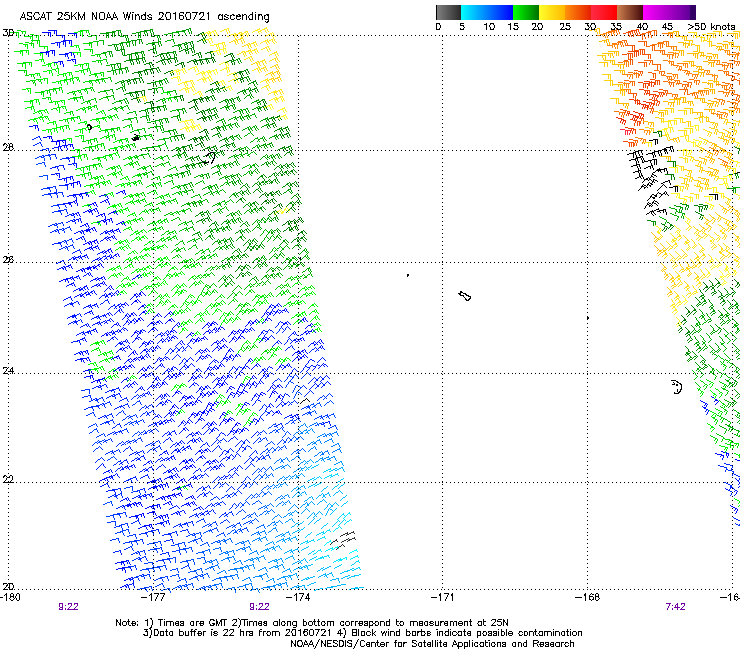The width and height of the screenshot is (740, 650).
Task: Click the gray 0-5 knots color bar segment
Action: pos(448,12)
